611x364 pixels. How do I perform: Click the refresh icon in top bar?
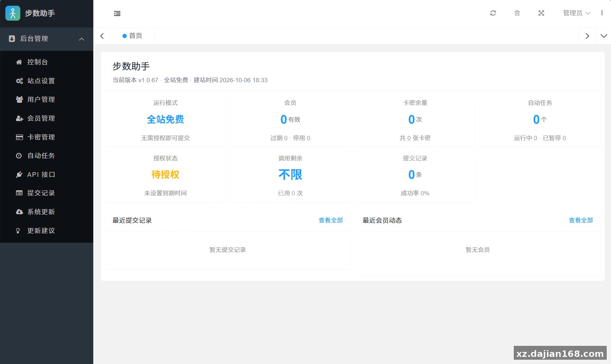(493, 13)
